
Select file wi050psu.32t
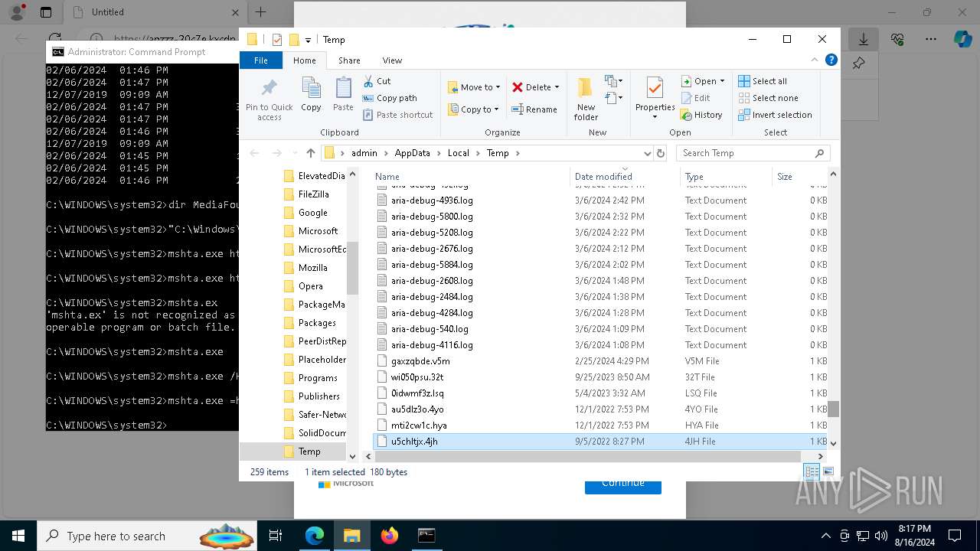[417, 377]
